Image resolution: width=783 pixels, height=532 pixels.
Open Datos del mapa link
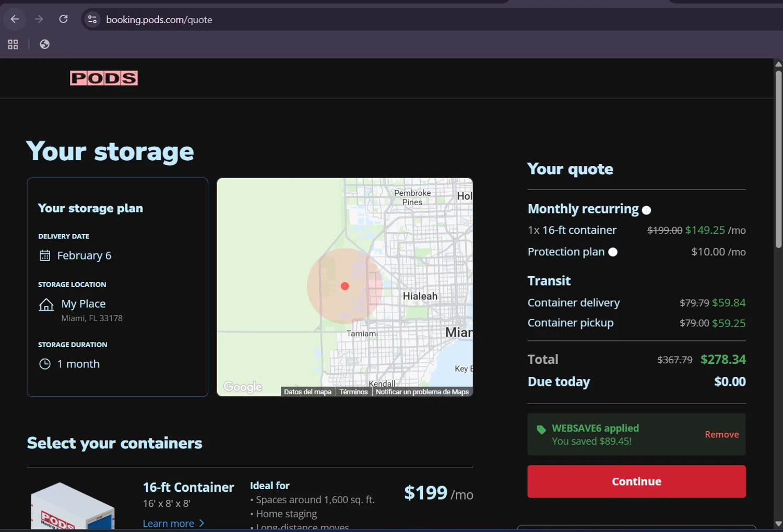point(307,392)
